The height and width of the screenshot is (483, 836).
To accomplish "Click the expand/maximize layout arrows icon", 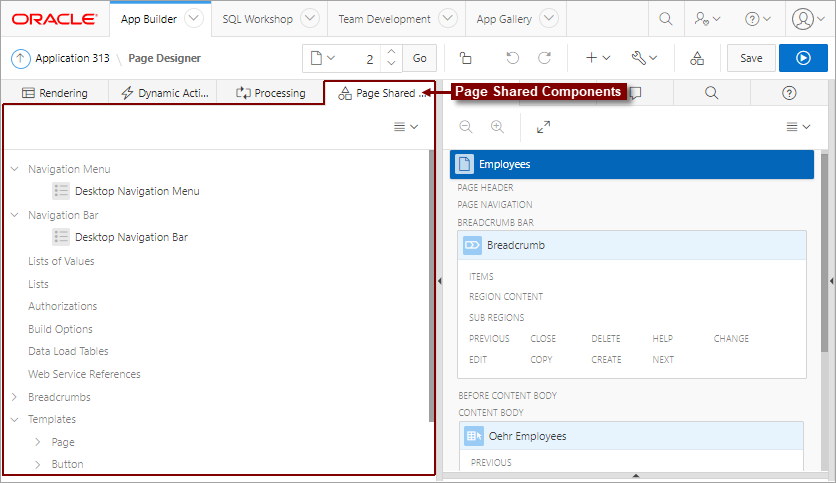I will tap(543, 127).
